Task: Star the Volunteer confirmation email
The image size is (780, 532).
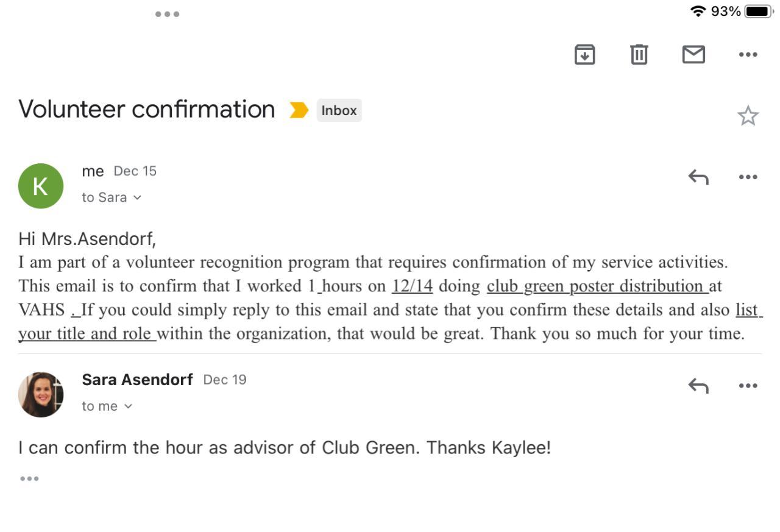Action: pyautogui.click(x=748, y=116)
